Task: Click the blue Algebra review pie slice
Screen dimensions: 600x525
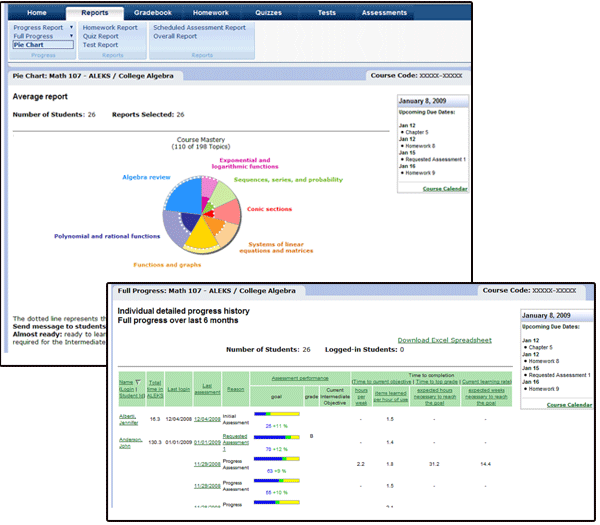Action: click(x=186, y=197)
